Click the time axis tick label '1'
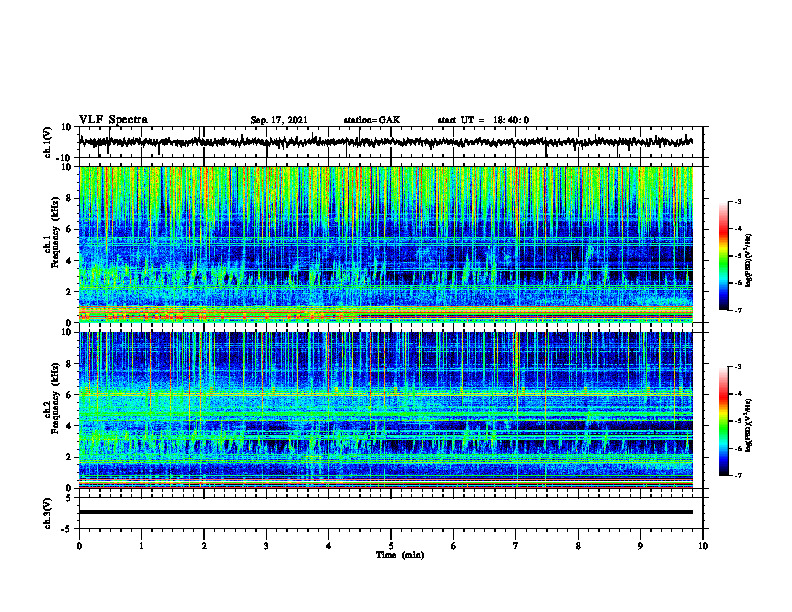The image size is (792, 612). point(141,546)
